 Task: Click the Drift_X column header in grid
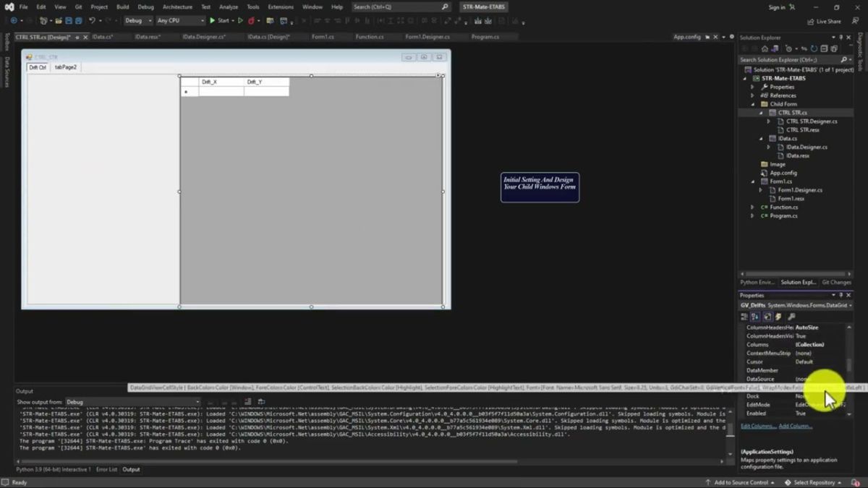pos(221,82)
